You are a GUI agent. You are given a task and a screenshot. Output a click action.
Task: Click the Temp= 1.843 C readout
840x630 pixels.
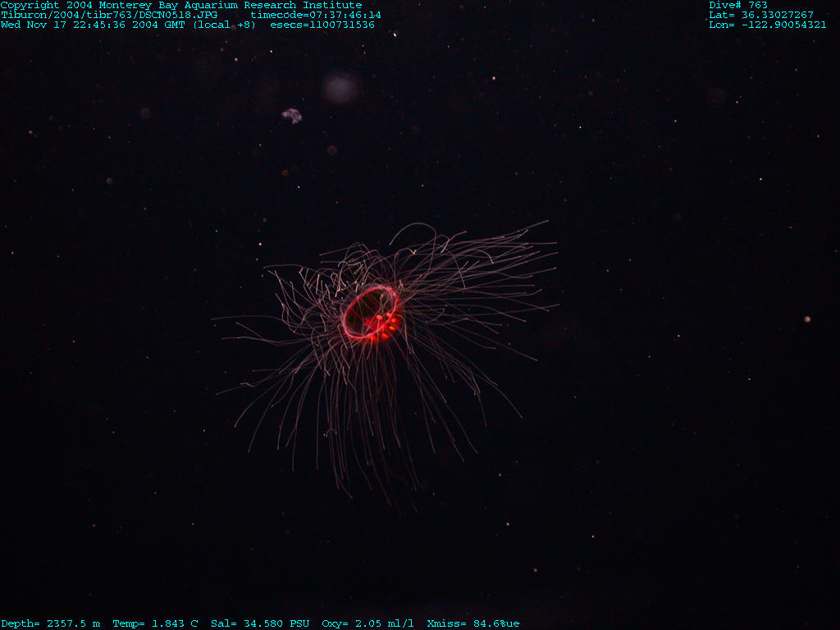[x=155, y=623]
